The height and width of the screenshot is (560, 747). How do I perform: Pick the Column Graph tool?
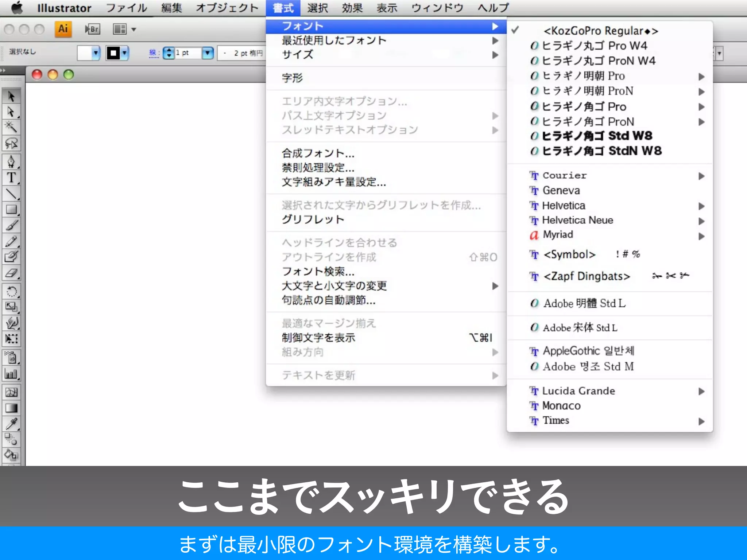click(11, 373)
